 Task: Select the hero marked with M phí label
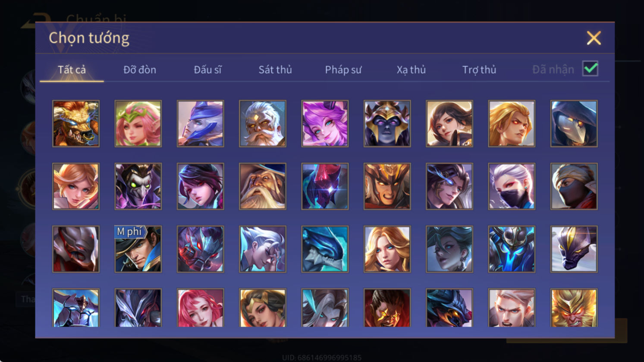tap(138, 249)
